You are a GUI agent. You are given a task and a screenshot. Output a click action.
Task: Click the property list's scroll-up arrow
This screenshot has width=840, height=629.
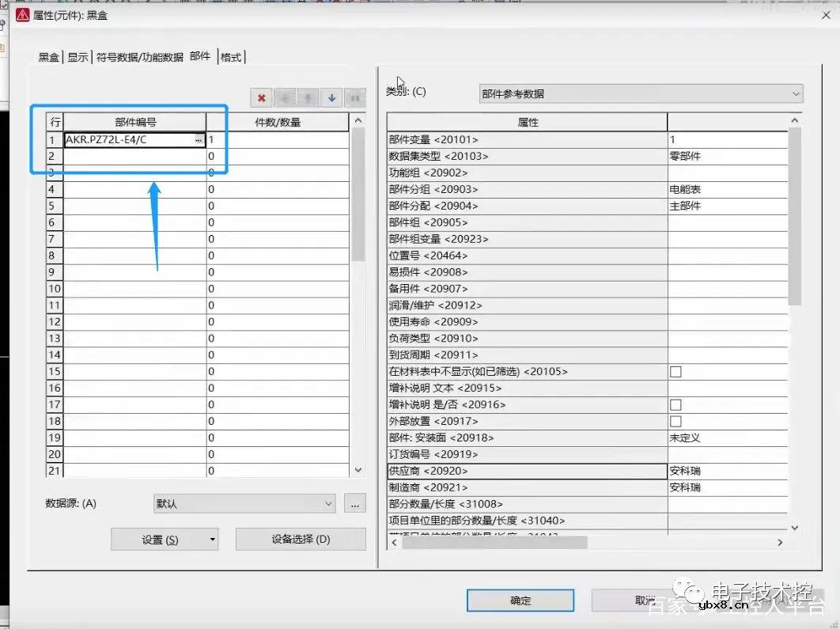pos(795,120)
